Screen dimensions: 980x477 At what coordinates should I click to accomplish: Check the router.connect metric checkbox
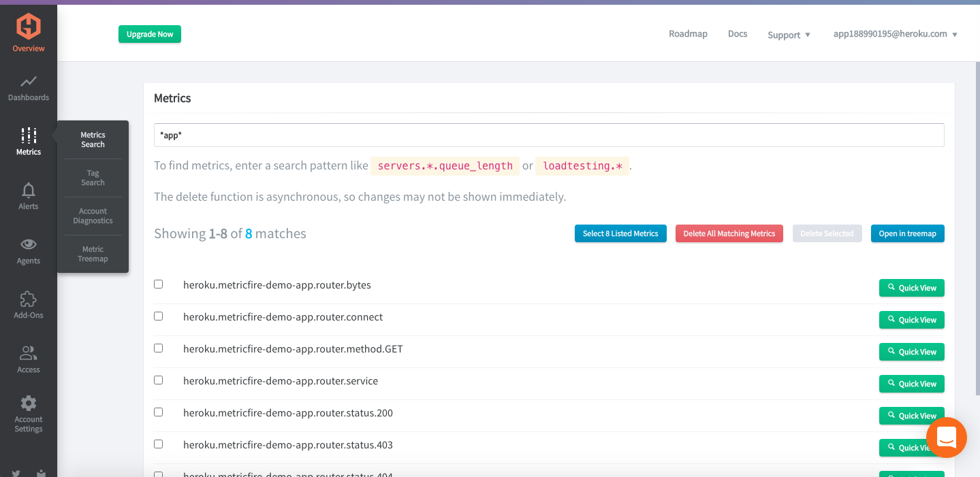[x=159, y=316]
